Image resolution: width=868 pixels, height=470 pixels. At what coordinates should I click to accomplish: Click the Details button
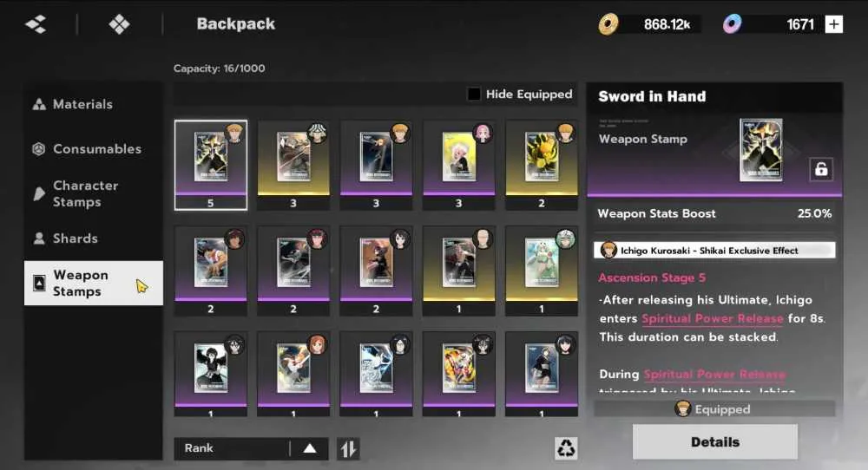click(715, 441)
